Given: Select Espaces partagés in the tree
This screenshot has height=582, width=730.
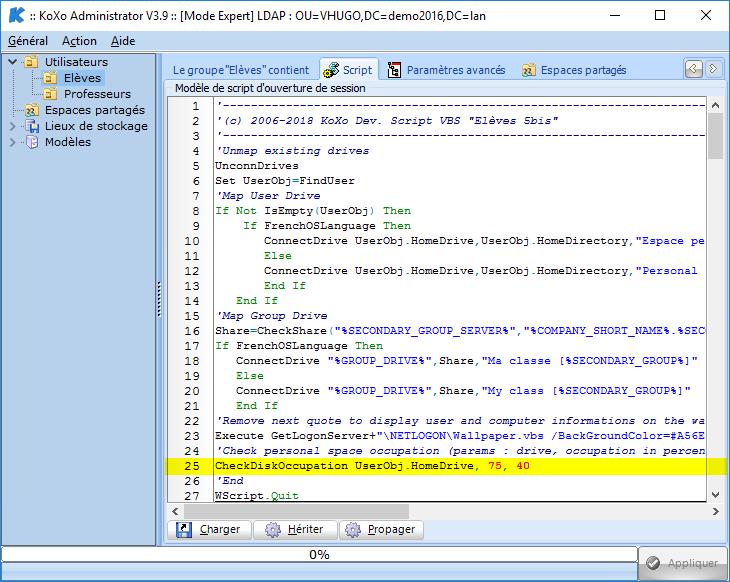Looking at the screenshot, I should tap(95, 110).
